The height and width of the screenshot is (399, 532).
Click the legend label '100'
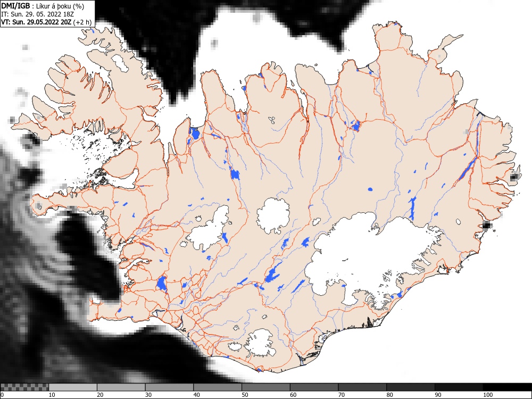coord(488,395)
